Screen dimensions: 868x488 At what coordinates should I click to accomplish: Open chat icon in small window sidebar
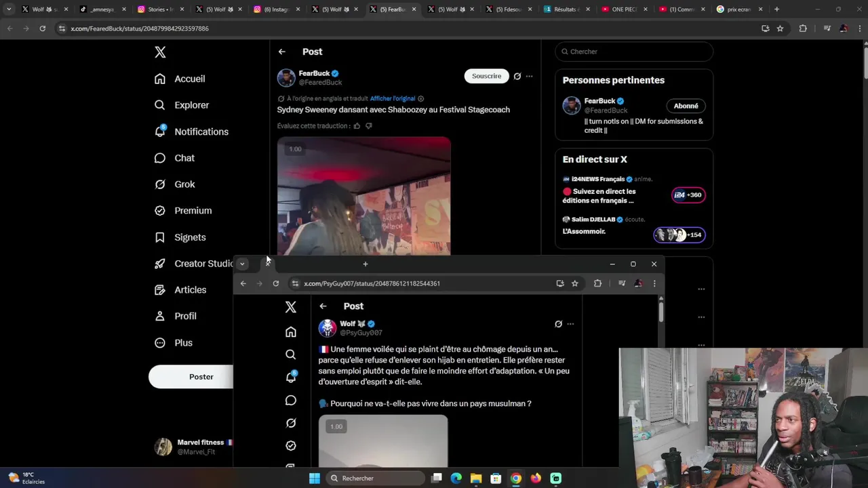pos(291,401)
